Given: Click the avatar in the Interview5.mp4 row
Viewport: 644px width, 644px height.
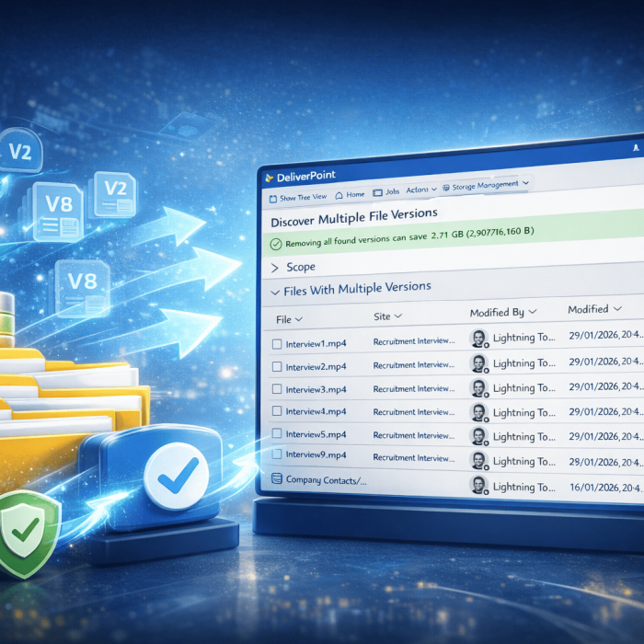Looking at the screenshot, I should [479, 437].
